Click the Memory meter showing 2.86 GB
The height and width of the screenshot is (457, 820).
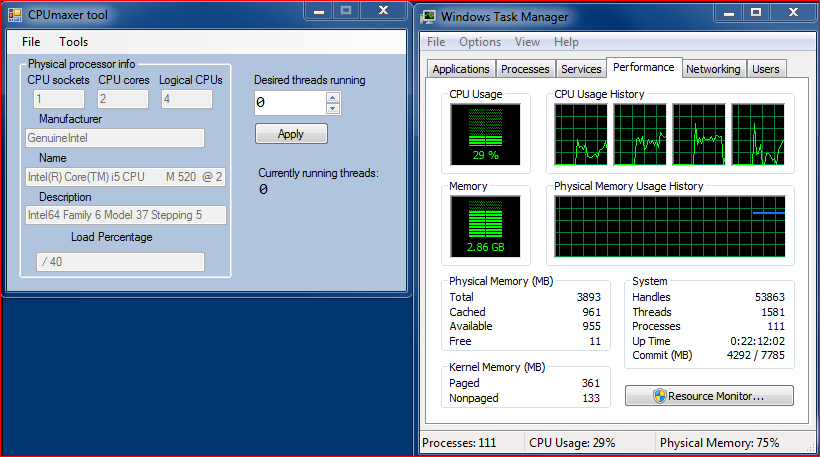coord(485,226)
